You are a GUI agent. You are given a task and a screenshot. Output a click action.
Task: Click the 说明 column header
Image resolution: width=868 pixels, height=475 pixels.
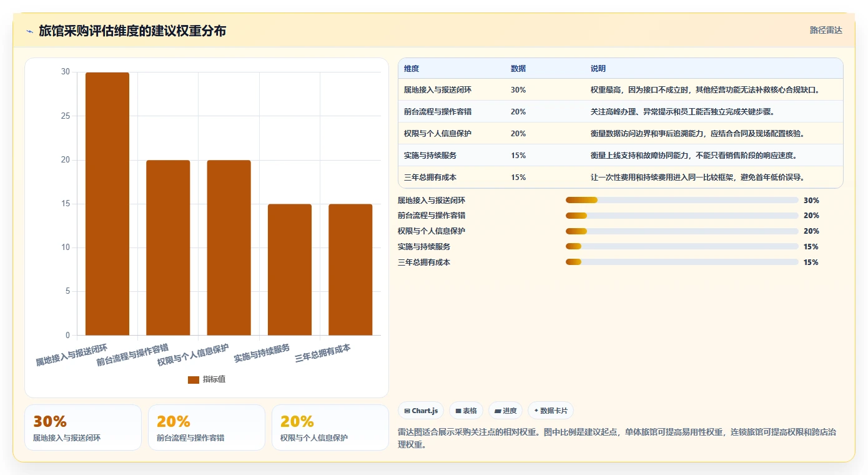pos(598,68)
